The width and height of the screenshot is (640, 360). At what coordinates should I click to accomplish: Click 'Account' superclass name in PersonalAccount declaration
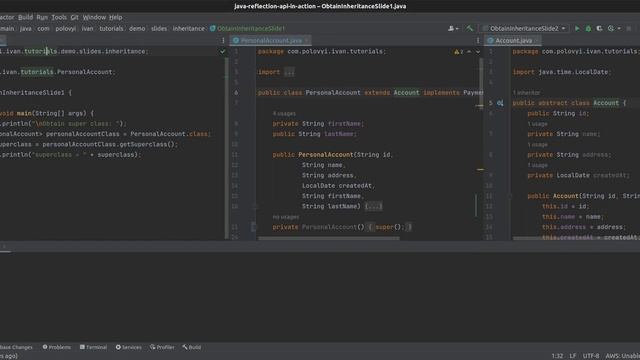[406, 93]
